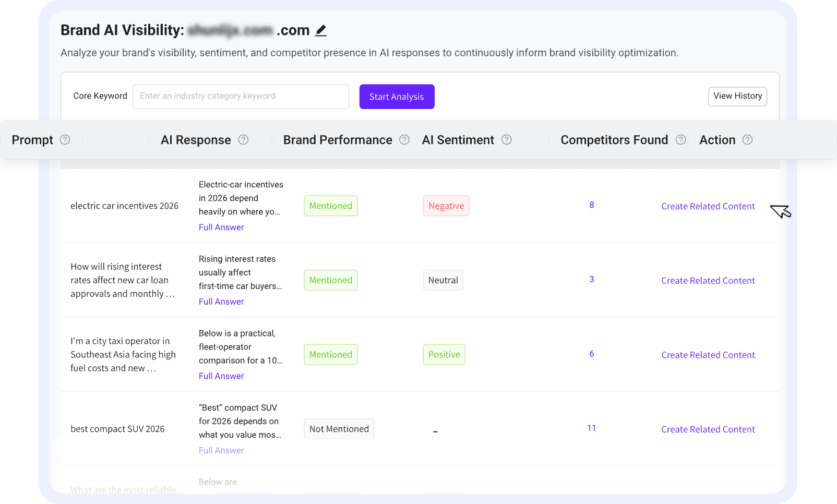Viewport: 837px width, 504px height.
Task: Create Related Content for best compact SUV row
Action: [708, 429]
